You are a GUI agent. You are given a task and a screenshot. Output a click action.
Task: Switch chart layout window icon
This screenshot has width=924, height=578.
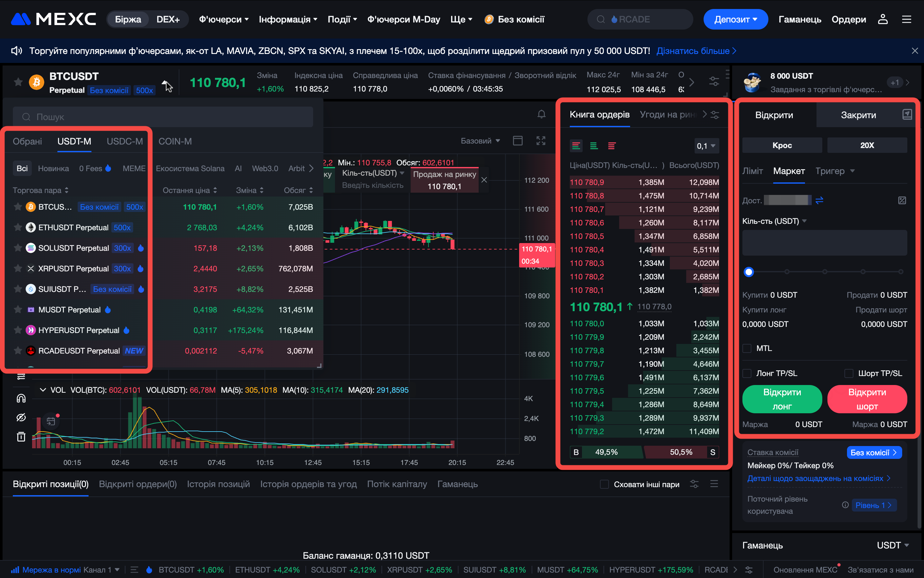[518, 141]
